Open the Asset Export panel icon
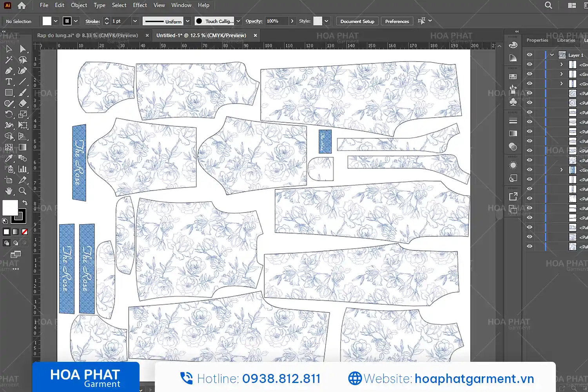Screen dimensions: 588x392 513,196
